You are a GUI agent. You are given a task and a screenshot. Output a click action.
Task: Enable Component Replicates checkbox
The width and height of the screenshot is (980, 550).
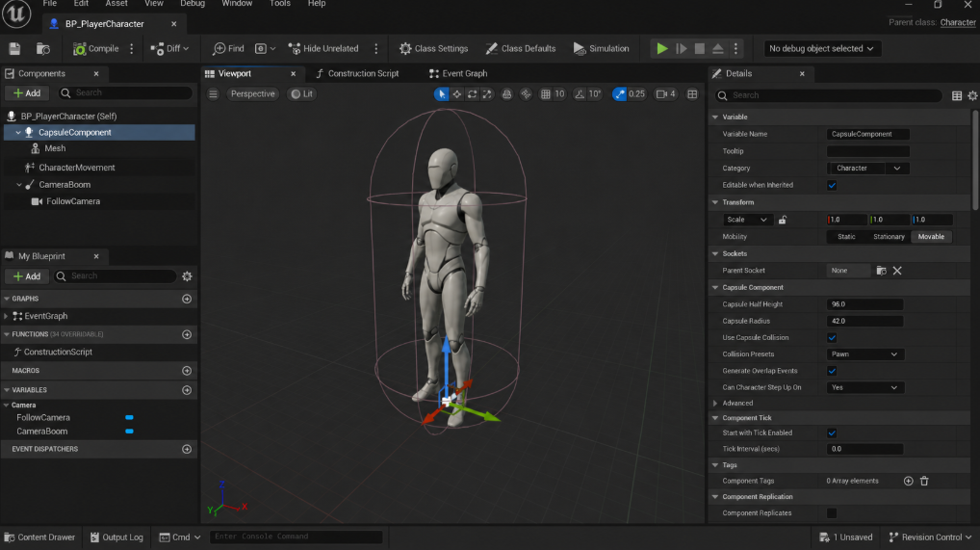click(832, 513)
